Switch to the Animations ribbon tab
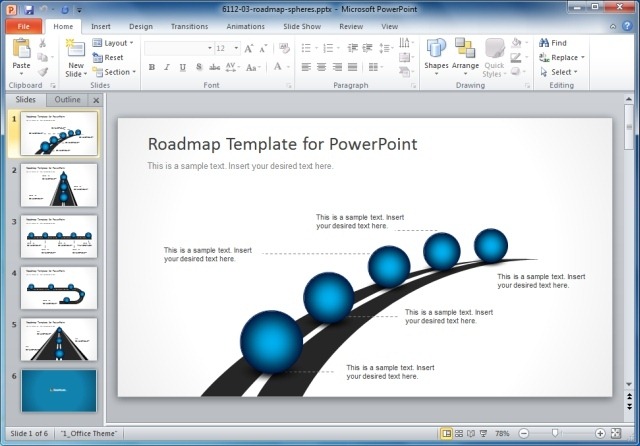The width and height of the screenshot is (640, 446). click(245, 27)
